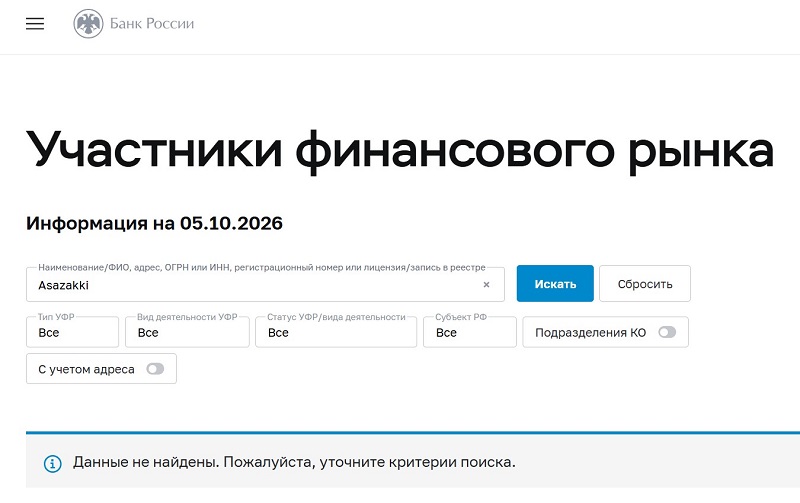Expand the Статус УФР/вида деятельности dropdown
The width and height of the screenshot is (800, 503).
336,332
